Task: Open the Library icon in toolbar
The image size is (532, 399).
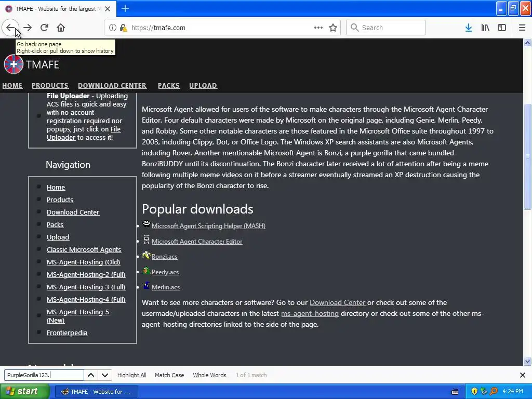Action: pos(485,28)
